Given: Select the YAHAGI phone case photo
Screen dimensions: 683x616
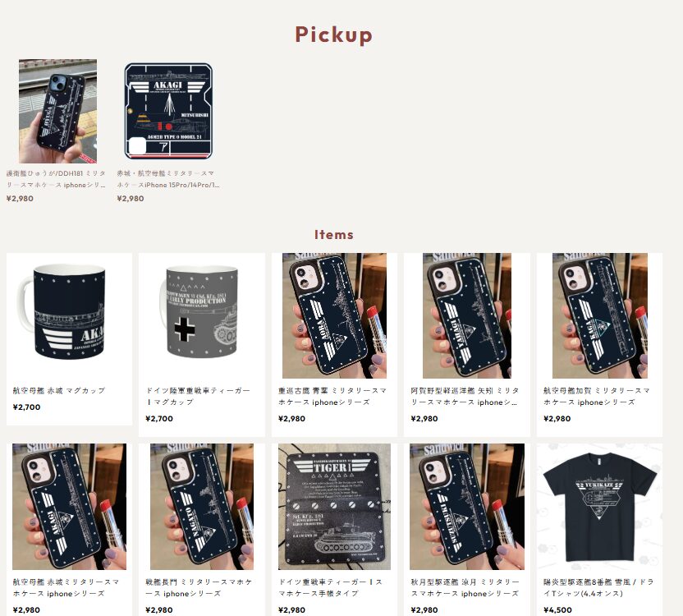Looking at the screenshot, I should (466, 315).
